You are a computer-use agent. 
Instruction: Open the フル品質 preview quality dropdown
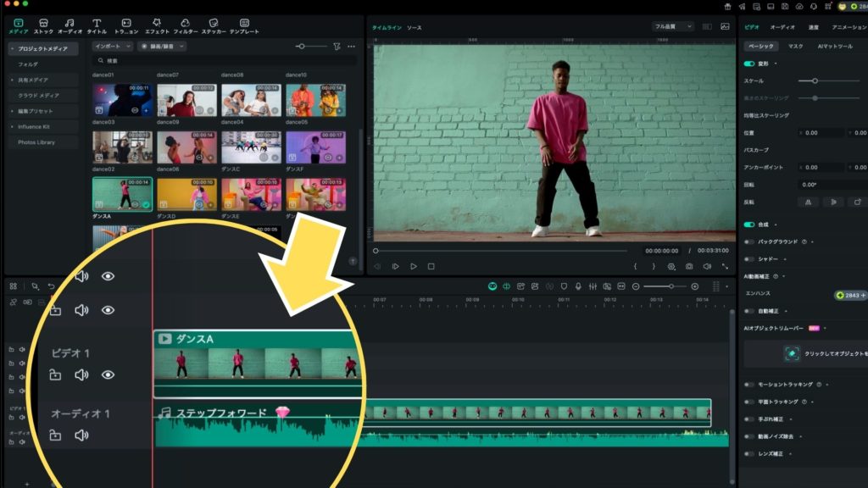coord(673,27)
